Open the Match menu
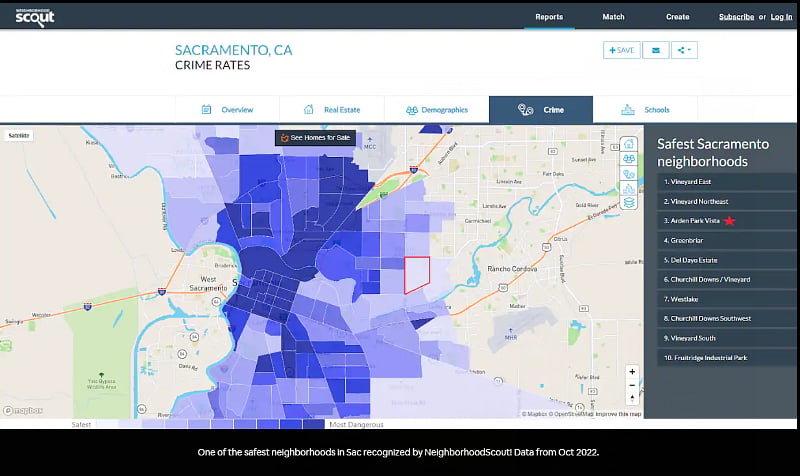The height and width of the screenshot is (476, 800). click(x=613, y=17)
